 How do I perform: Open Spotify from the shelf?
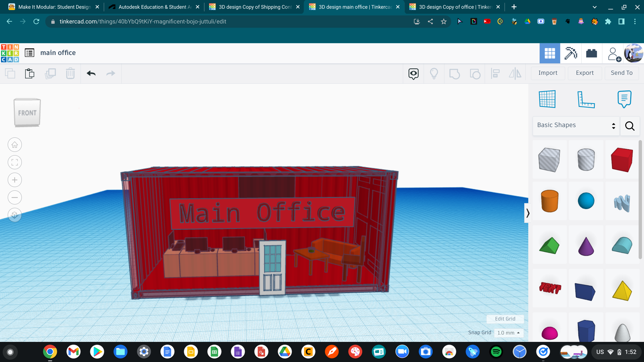tap(496, 352)
